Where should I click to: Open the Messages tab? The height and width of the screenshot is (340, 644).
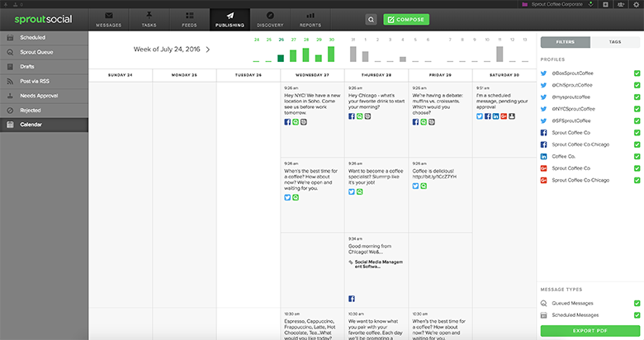109,20
